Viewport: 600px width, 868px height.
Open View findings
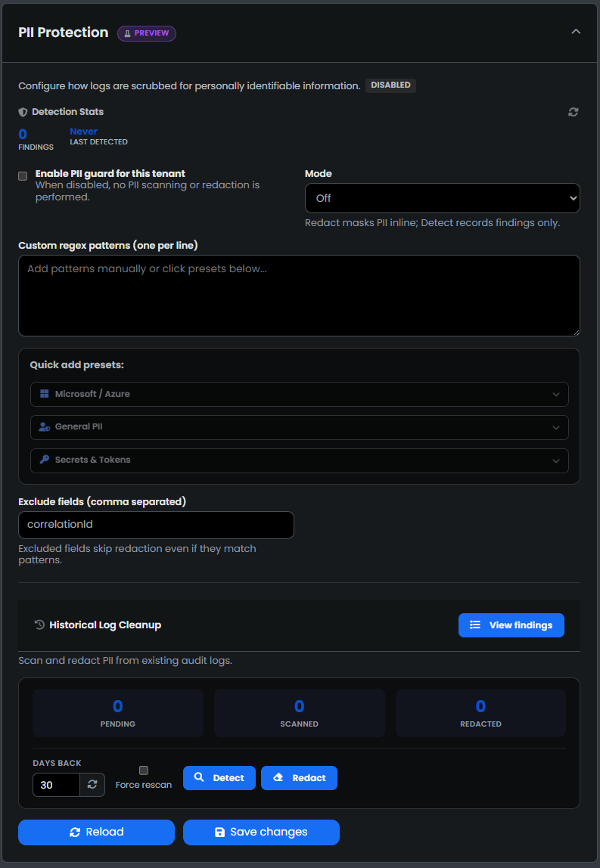coord(511,625)
